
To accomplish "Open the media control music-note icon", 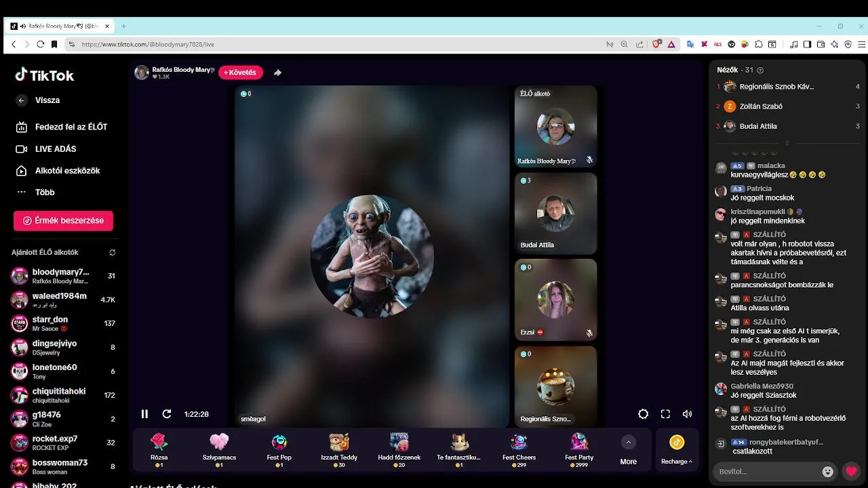I will click(x=794, y=44).
